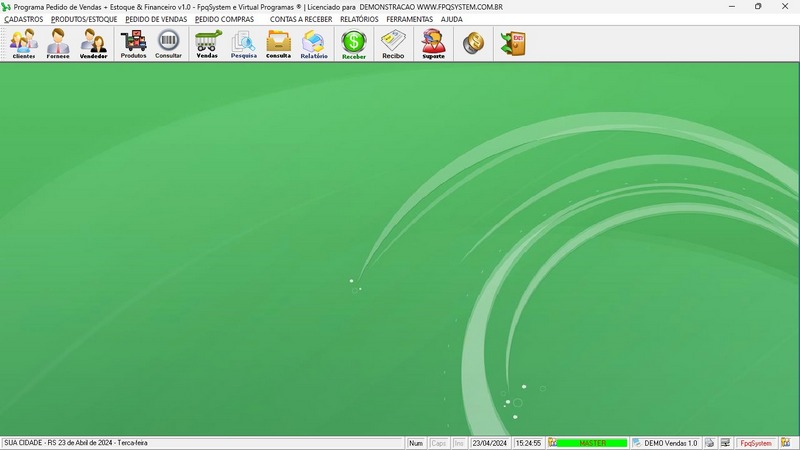This screenshot has width=800, height=450.
Task: Click the 23/04/2024 date field
Action: [489, 443]
